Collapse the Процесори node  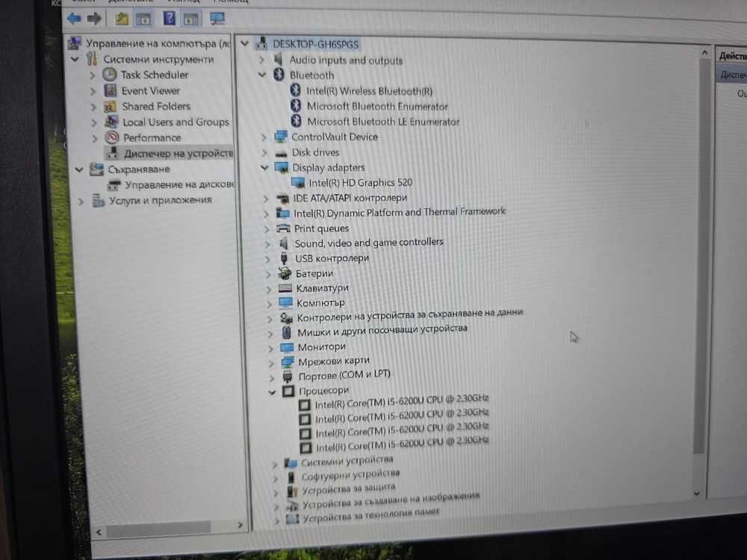(272, 393)
